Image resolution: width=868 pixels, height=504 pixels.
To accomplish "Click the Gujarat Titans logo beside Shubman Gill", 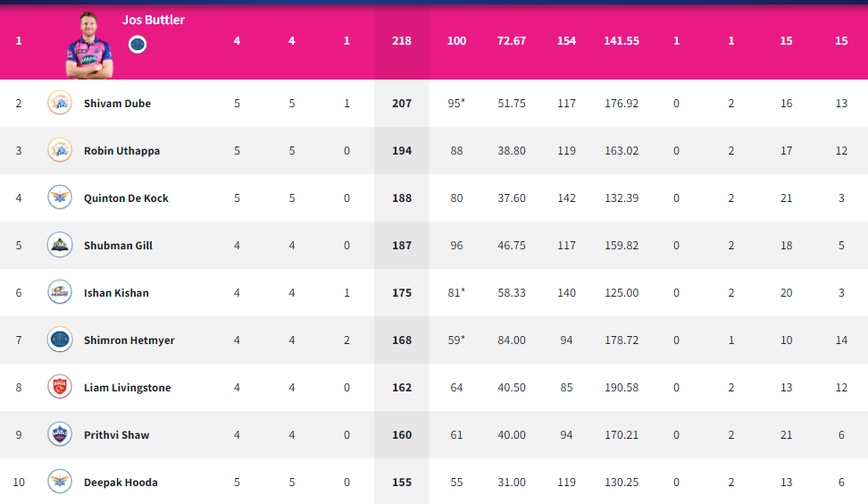I will pos(60,246).
